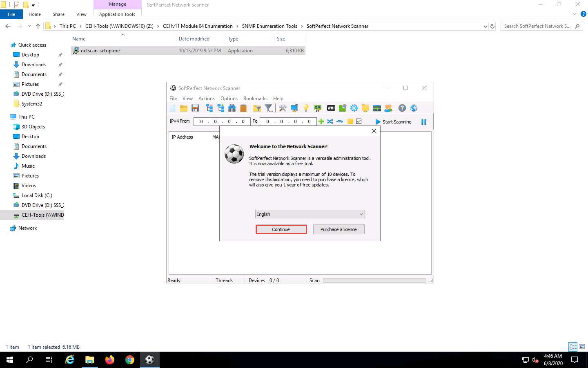Click the IP network card icon

317,108
